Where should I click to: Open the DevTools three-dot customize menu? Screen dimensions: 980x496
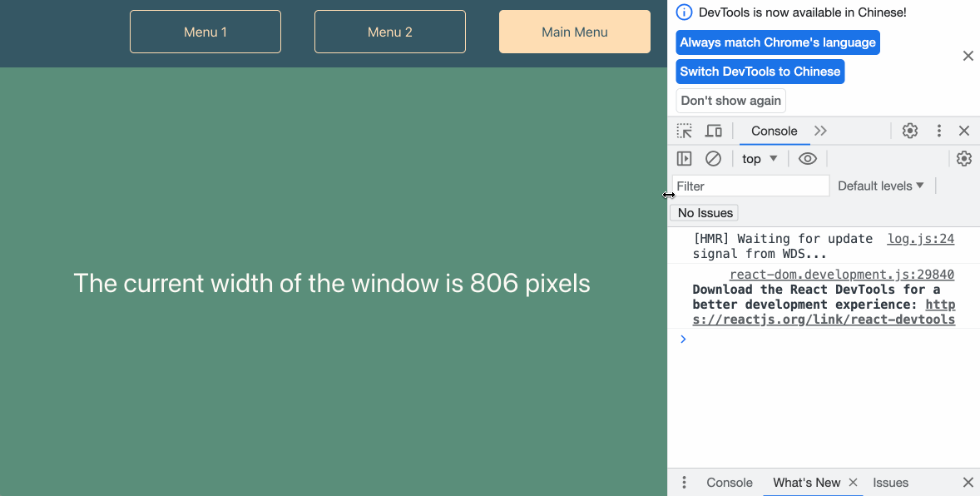click(938, 131)
